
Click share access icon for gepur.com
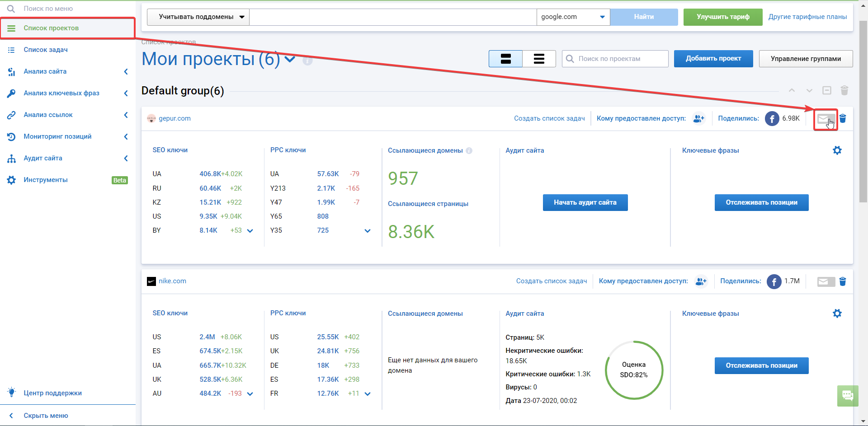[698, 118]
